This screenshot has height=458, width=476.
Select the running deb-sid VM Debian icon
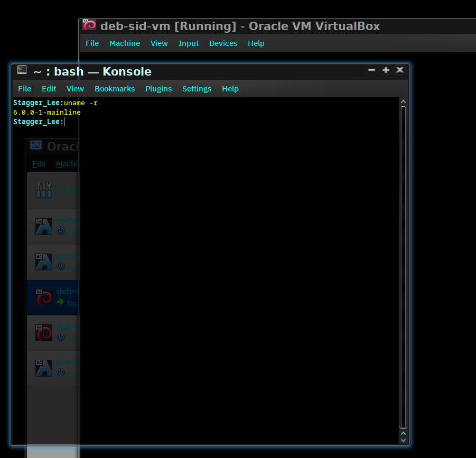[x=44, y=297]
